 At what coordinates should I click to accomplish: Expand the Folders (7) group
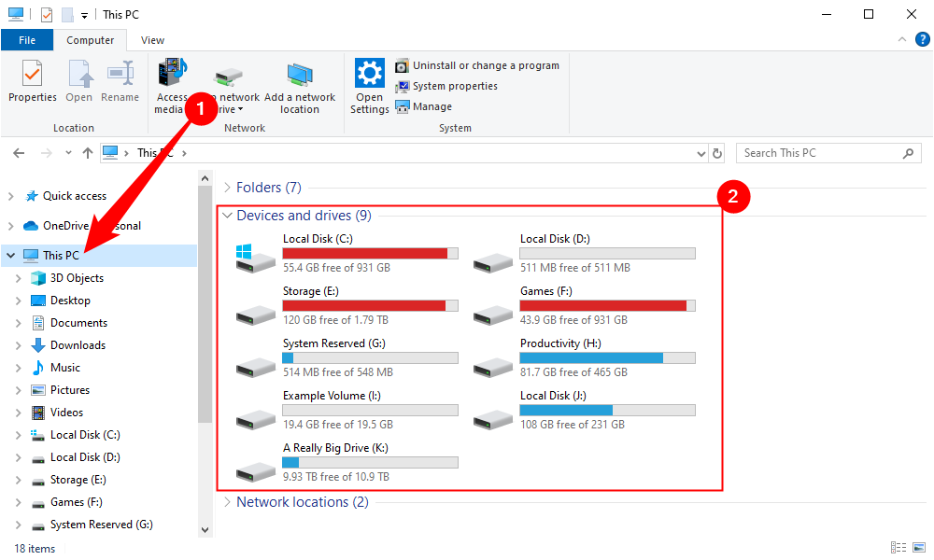click(x=227, y=188)
